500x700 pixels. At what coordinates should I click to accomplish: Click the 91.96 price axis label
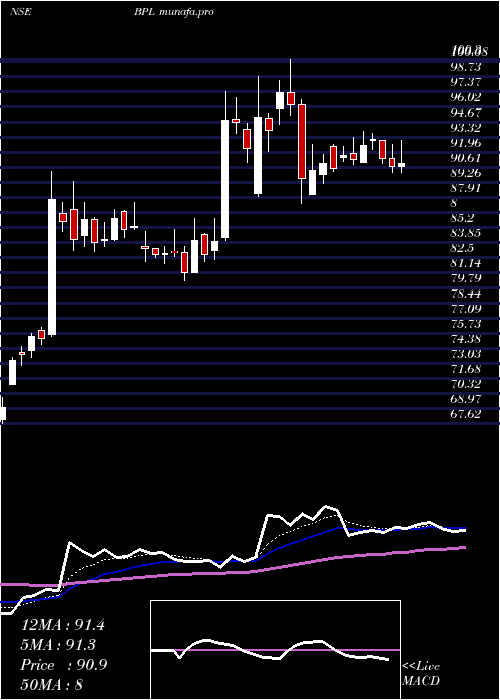pos(466,143)
